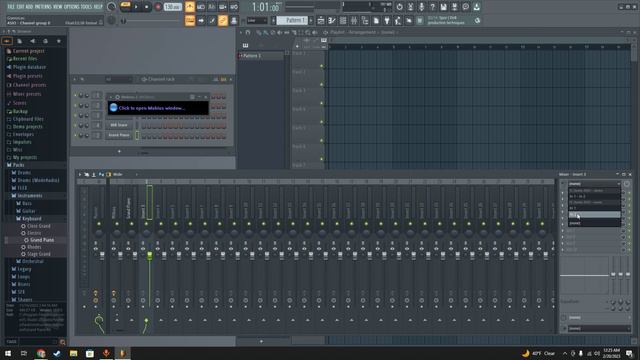Click Grand Piano channel button in rack

(x=119, y=135)
